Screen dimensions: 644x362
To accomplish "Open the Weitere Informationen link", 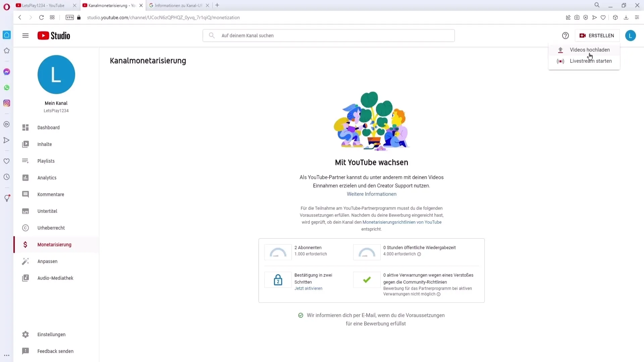I will point(371,194).
